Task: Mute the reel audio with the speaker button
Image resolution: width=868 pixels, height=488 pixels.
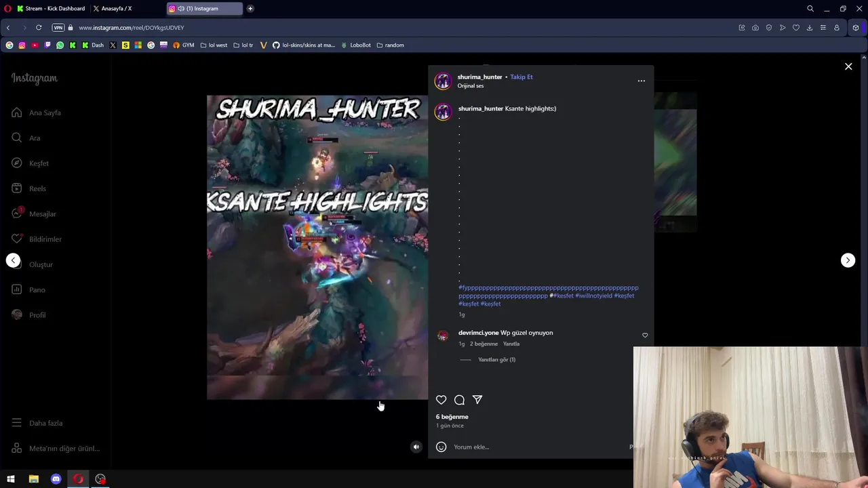Action: click(x=416, y=447)
